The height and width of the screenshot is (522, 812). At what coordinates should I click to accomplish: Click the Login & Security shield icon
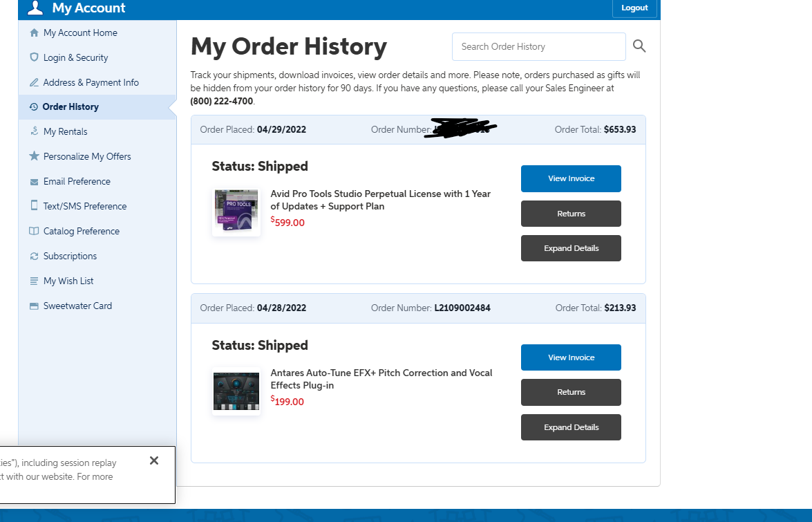(x=34, y=57)
